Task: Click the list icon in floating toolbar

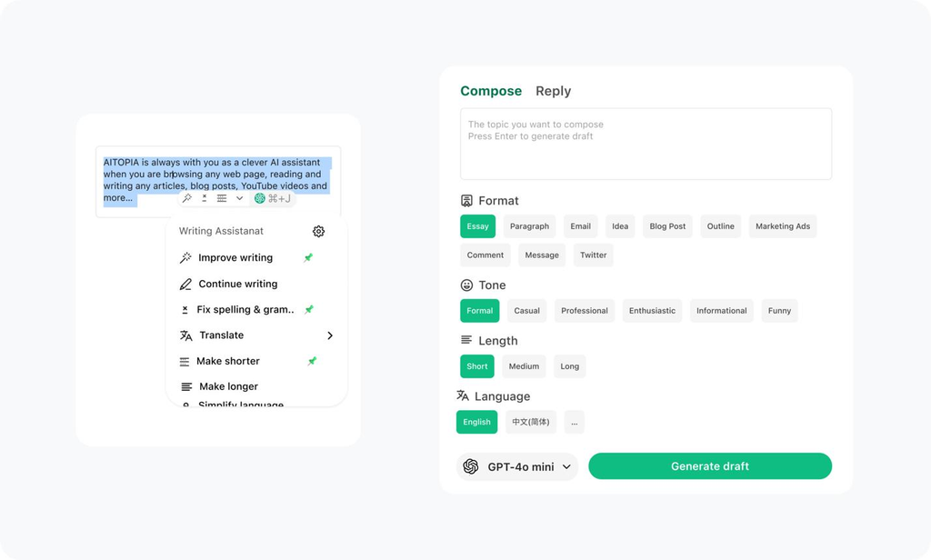Action: (x=222, y=198)
